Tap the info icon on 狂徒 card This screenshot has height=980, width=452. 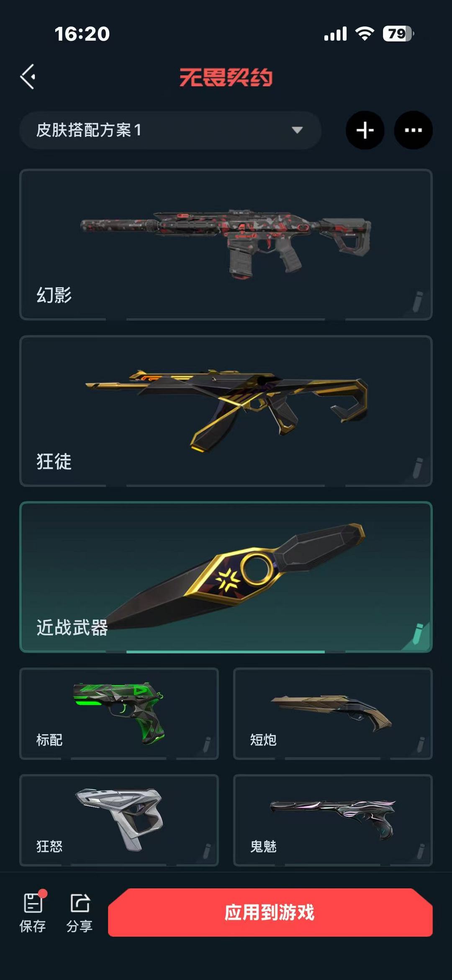(418, 468)
